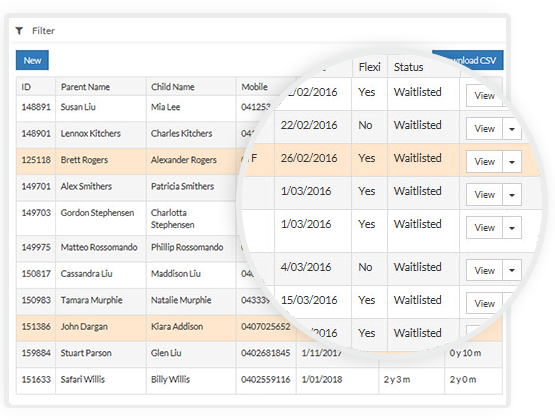Sort by Child Name column header

coord(173,87)
